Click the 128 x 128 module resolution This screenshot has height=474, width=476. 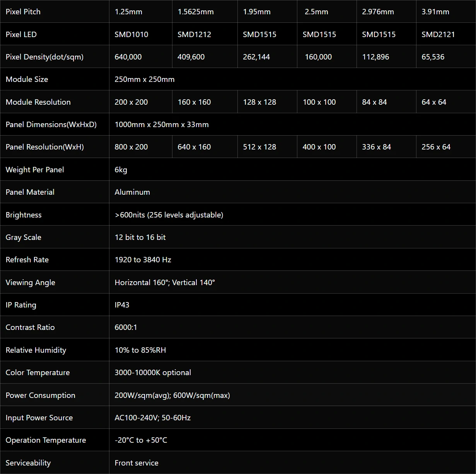click(x=259, y=102)
